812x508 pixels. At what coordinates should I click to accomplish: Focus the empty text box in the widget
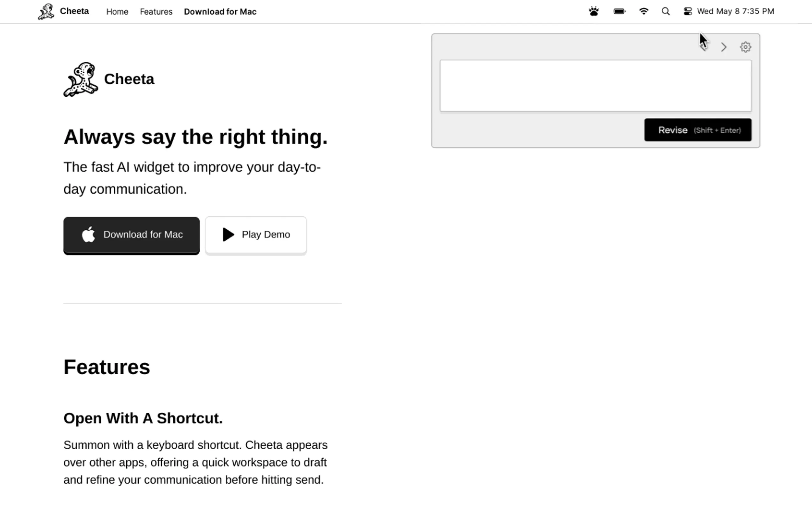(x=595, y=86)
